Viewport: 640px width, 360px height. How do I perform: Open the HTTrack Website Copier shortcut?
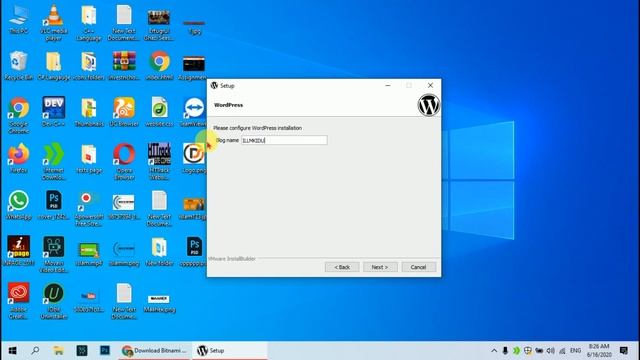click(x=159, y=161)
